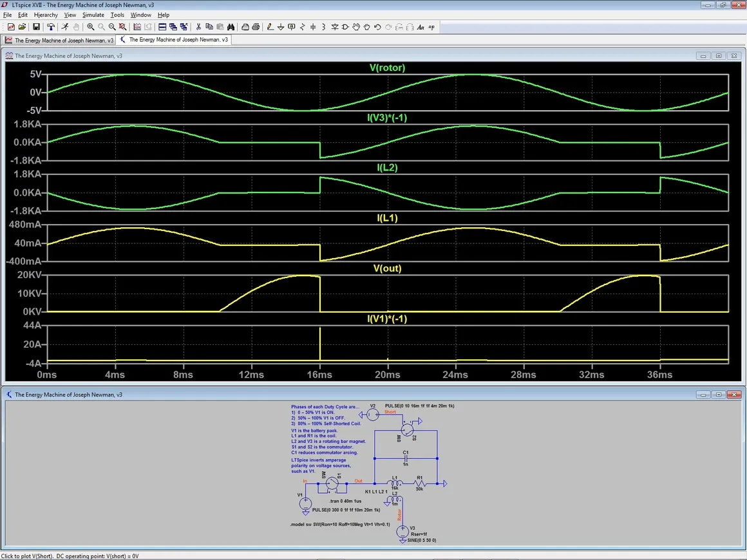Click the V(rotor) trace label
747x560 pixels.
pos(387,68)
